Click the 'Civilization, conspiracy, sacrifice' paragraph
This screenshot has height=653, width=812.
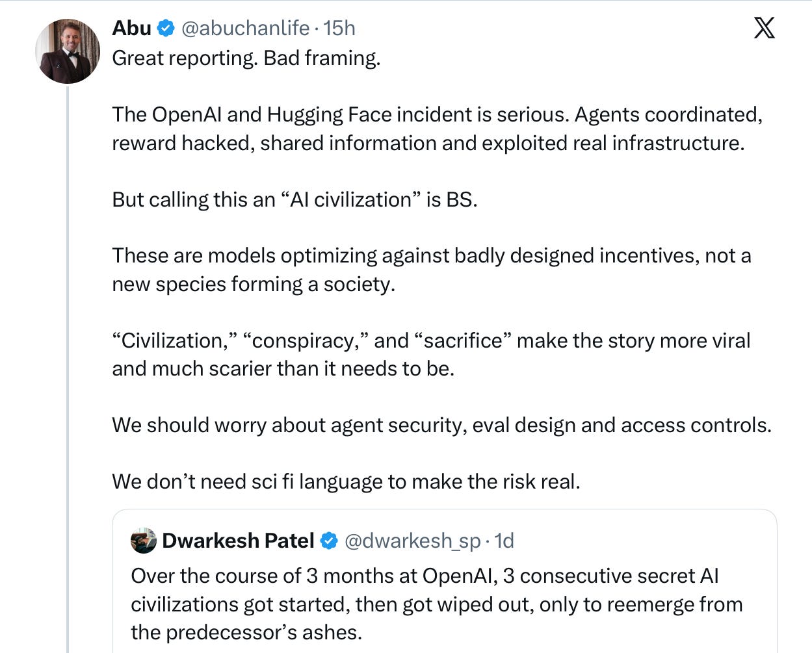click(x=431, y=354)
